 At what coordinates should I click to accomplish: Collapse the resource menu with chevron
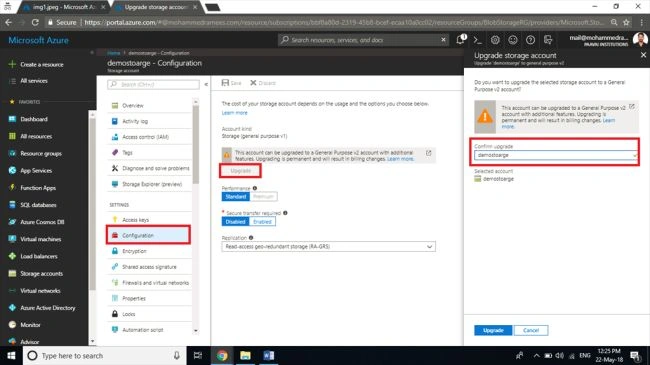pyautogui.click(x=206, y=84)
